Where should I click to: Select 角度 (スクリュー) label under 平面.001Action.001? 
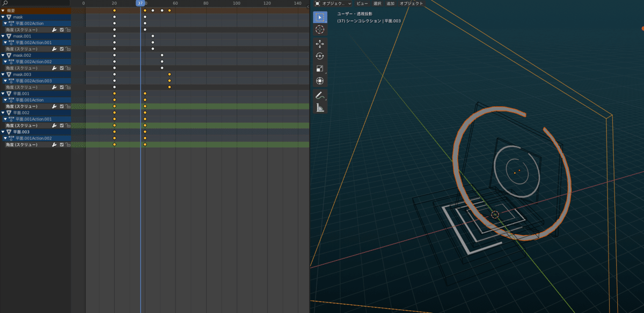point(21,125)
